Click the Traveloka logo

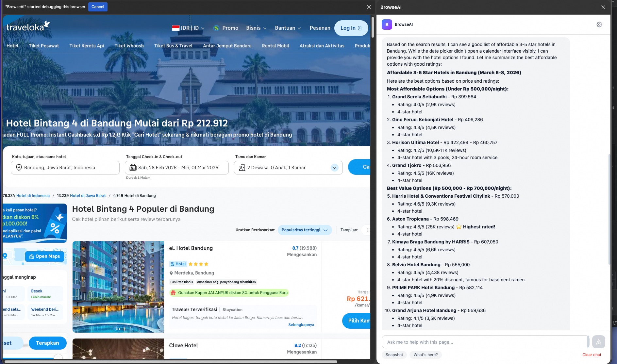coord(28,26)
